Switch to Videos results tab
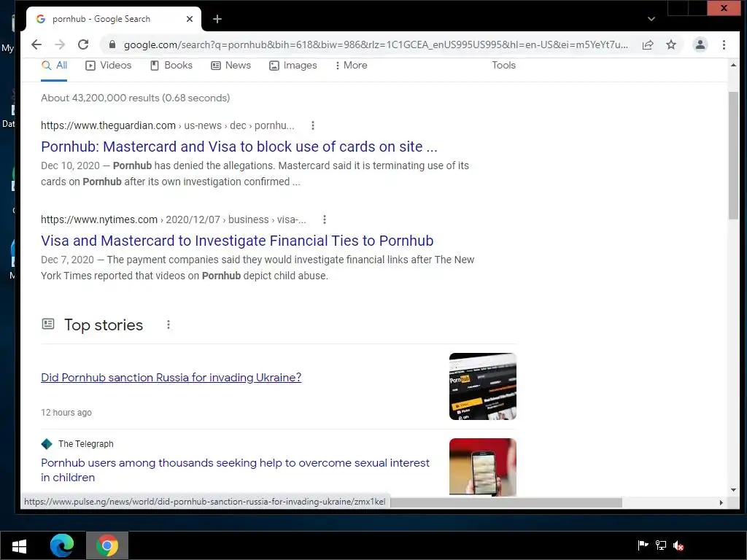747x560 pixels. pos(109,66)
